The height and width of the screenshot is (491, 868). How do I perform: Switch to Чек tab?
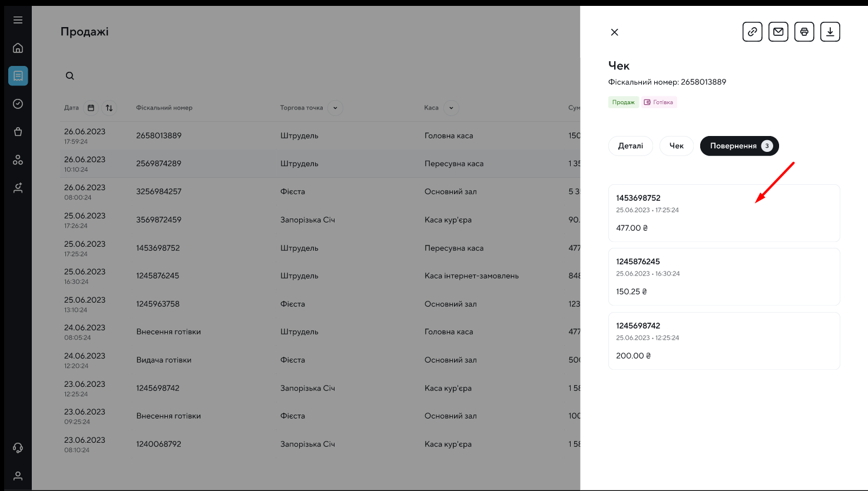click(676, 146)
